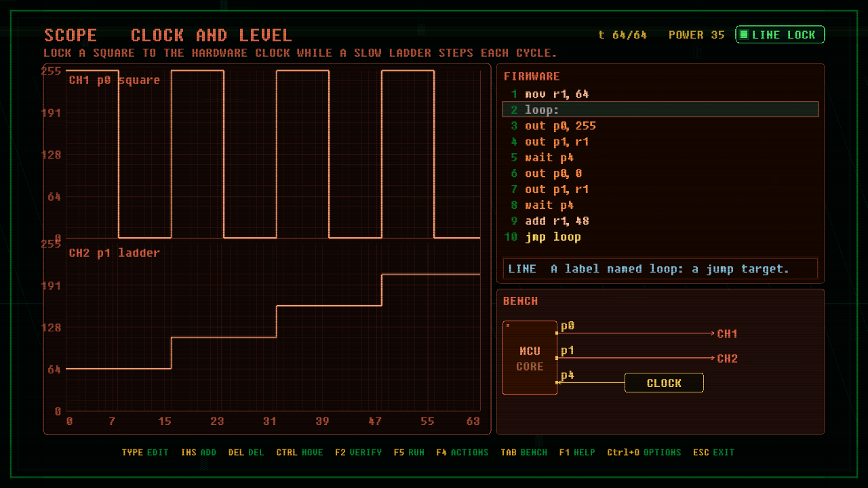Viewport: 868px width, 488px height.
Task: Select firmware line 5 wait p4
Action: coord(660,157)
